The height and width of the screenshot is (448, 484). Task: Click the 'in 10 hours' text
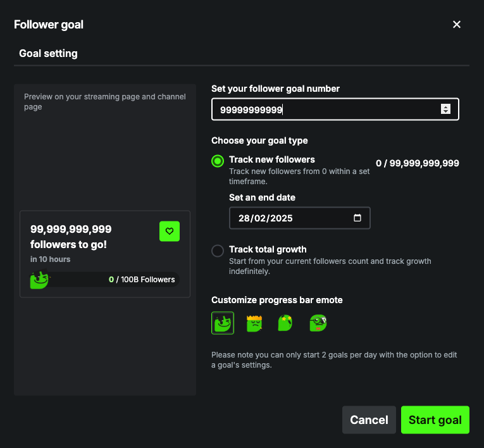51,259
